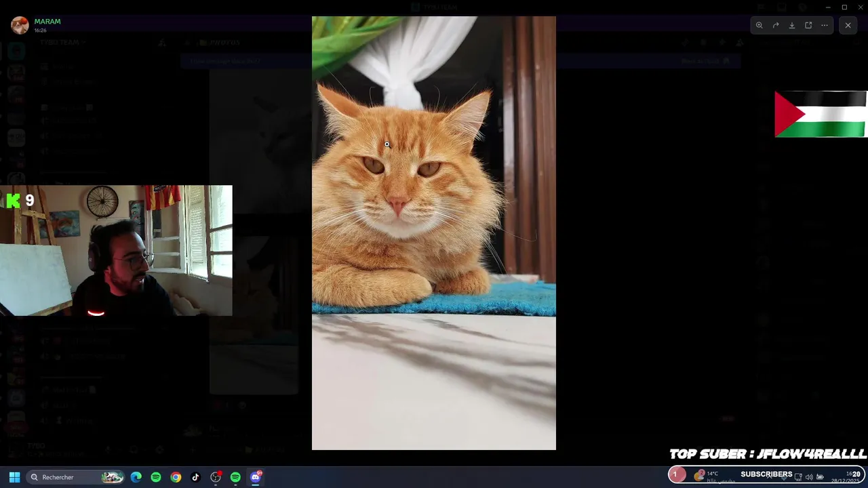The width and height of the screenshot is (868, 488).
Task: Switch to Discord taskbar icon
Action: click(256, 477)
